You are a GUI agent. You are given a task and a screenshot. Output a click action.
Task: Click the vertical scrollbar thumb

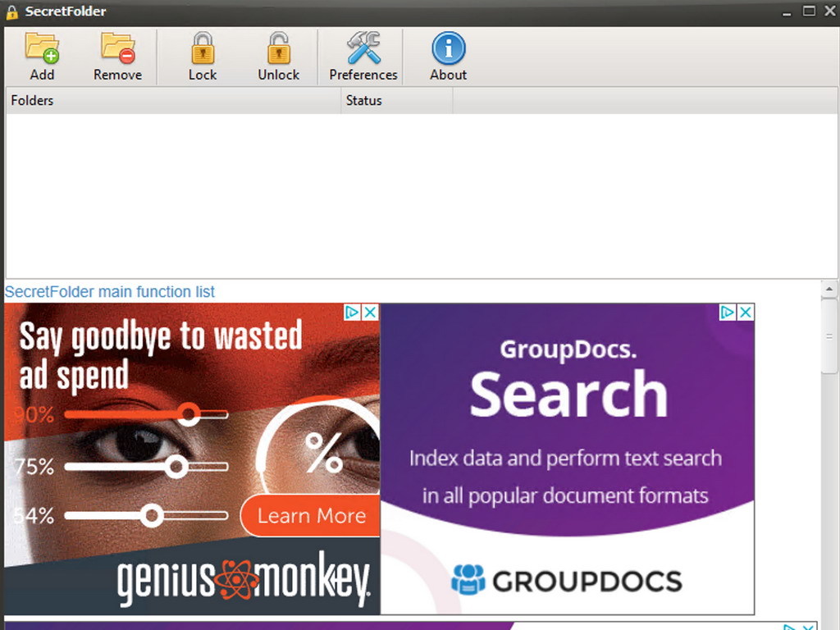[829, 336]
